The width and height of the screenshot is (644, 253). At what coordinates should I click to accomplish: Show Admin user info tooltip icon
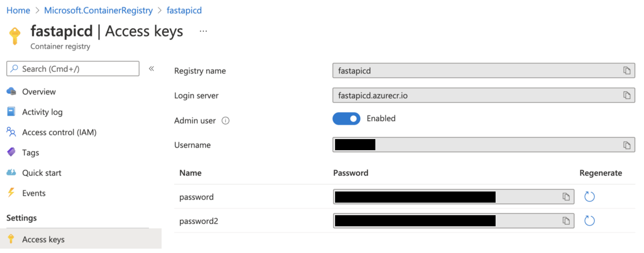225,121
